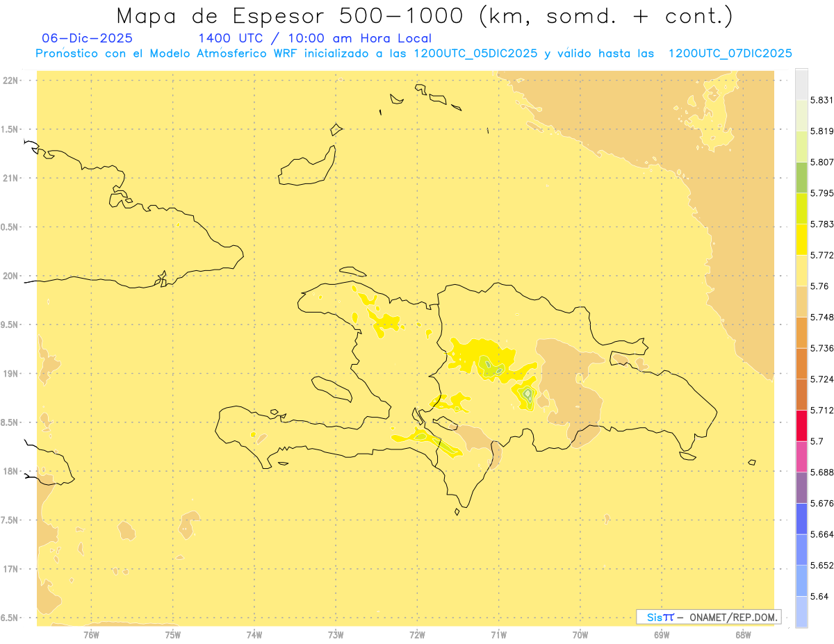Image resolution: width=834 pixels, height=644 pixels.
Task: Click the legend value 5.831
Action: (821, 100)
